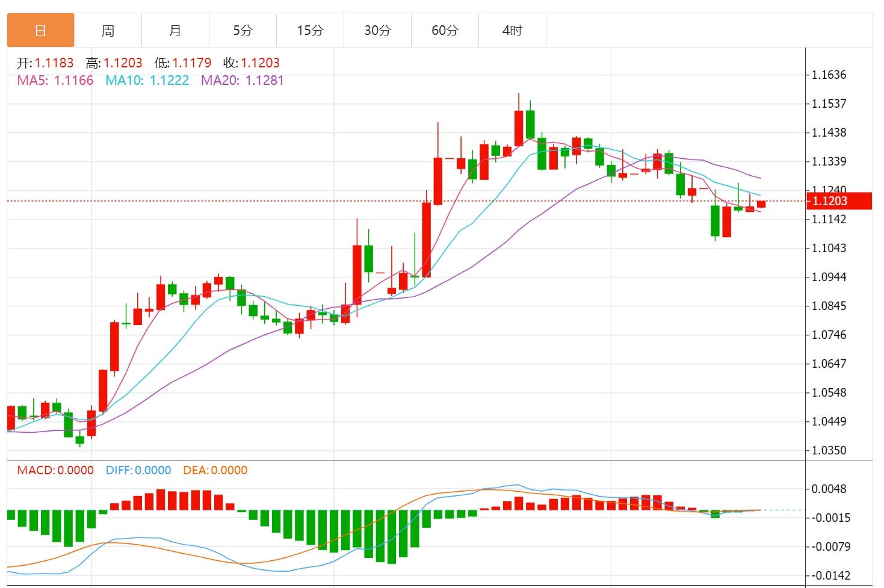The image size is (884, 588).
Task: Open the 月 monthly chart tab
Action: [175, 30]
